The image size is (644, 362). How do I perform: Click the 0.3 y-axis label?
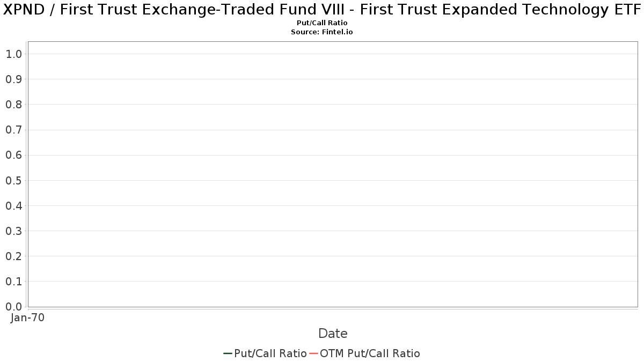tap(14, 231)
